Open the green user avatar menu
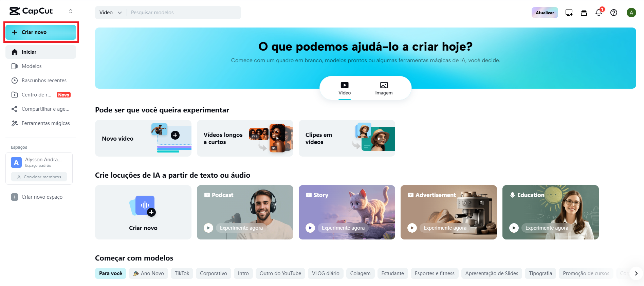644x286 pixels. click(631, 13)
